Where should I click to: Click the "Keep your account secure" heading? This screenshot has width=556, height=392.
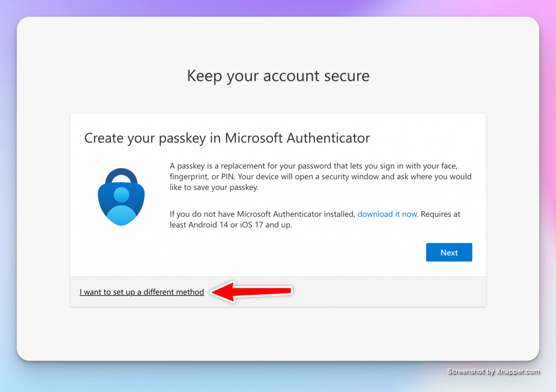tap(278, 75)
